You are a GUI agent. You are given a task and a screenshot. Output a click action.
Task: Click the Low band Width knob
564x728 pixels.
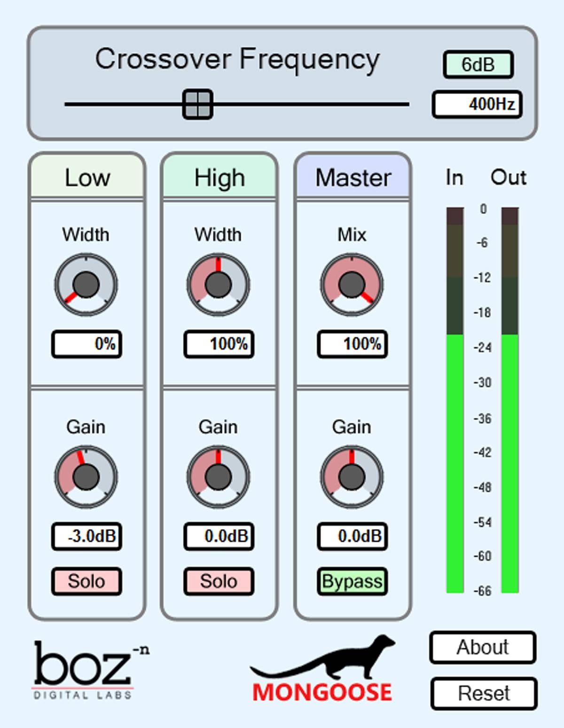pos(86,285)
